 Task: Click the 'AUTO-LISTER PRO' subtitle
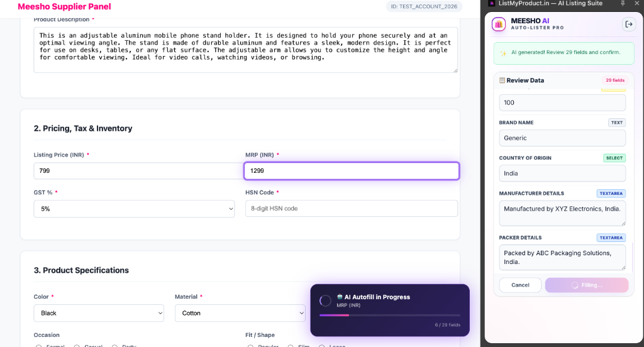[537, 28]
